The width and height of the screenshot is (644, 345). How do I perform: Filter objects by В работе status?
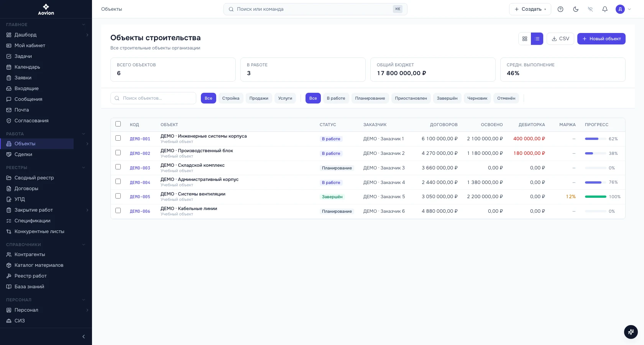(336, 98)
